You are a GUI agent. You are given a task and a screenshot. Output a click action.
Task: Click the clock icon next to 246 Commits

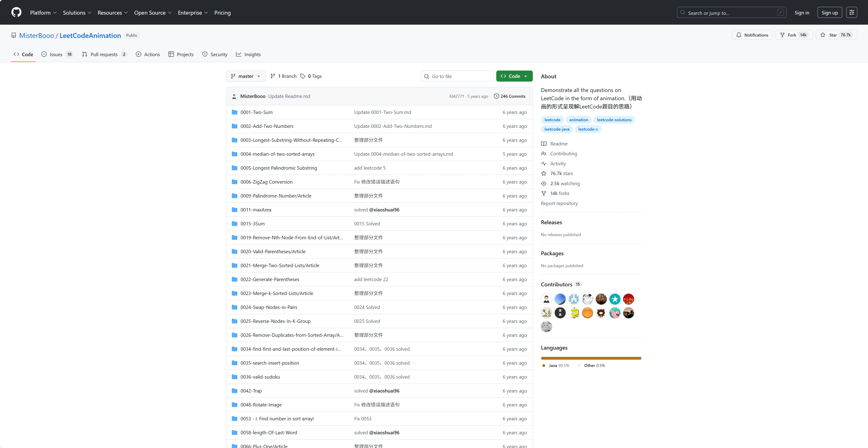click(496, 96)
